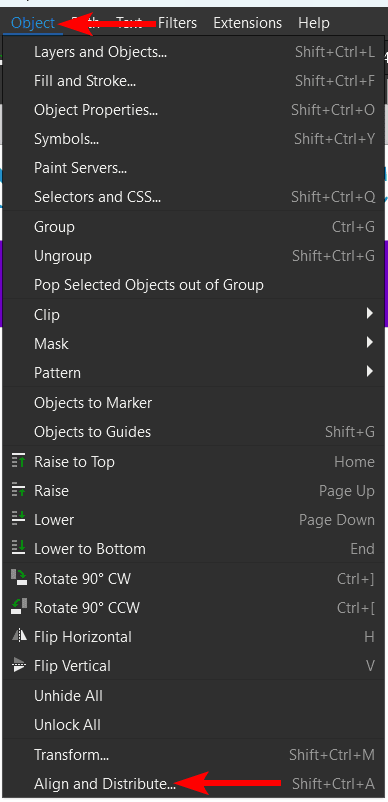
Task: Click the Lower icon
Action: coord(18,519)
